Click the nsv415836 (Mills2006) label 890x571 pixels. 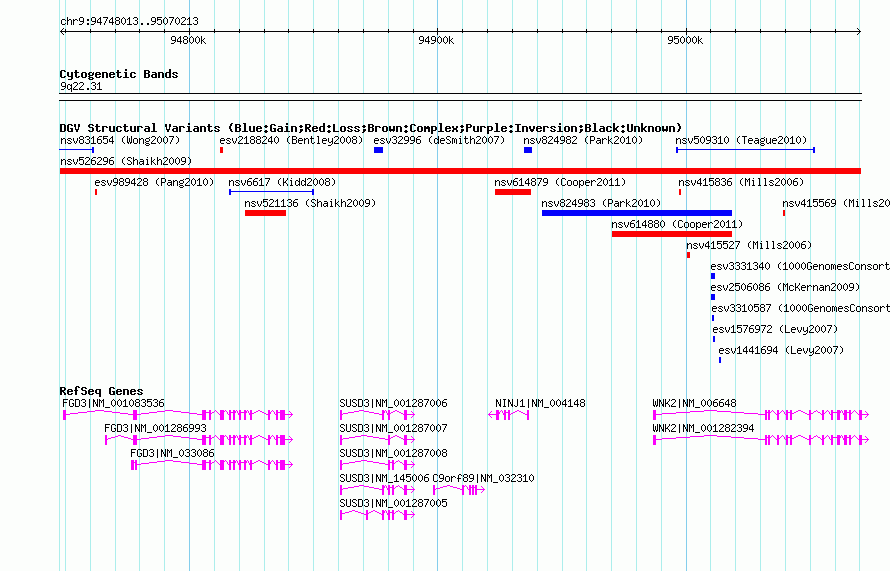point(741,182)
